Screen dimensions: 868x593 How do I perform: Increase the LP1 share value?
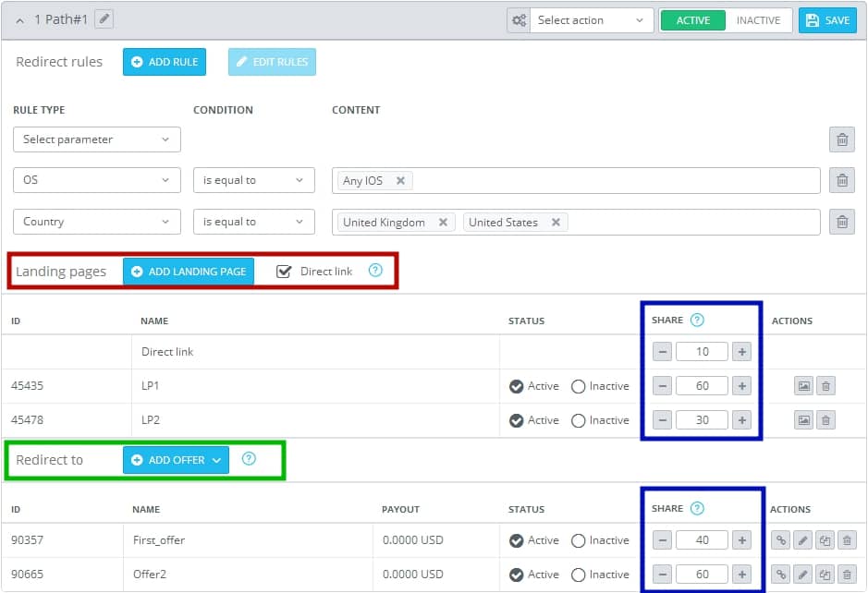741,386
